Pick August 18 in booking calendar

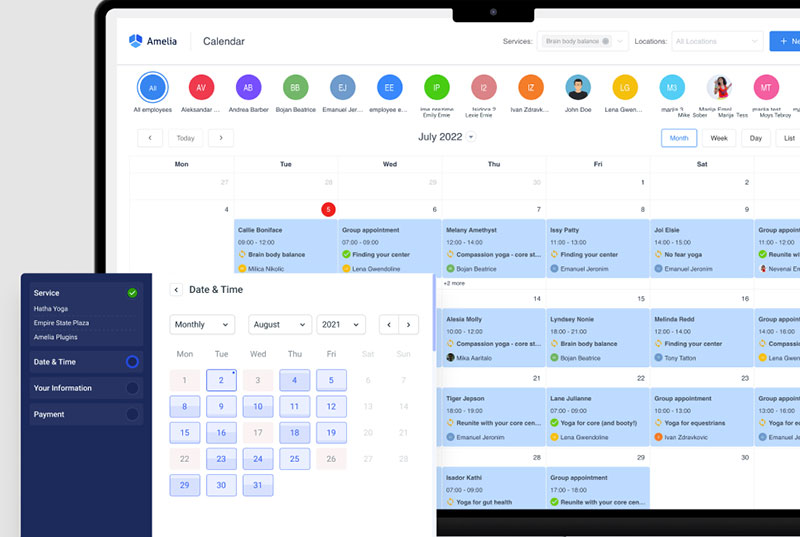point(294,432)
